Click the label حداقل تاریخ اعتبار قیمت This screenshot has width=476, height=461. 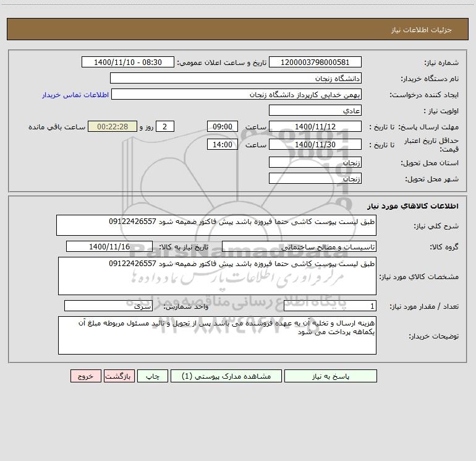coord(431,145)
